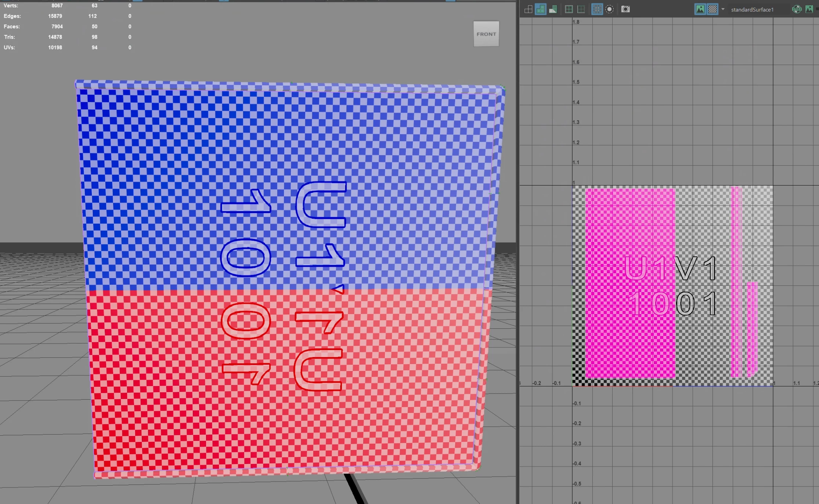The image size is (819, 504).
Task: Click the wireframe UV shells icon
Action: [528, 10]
